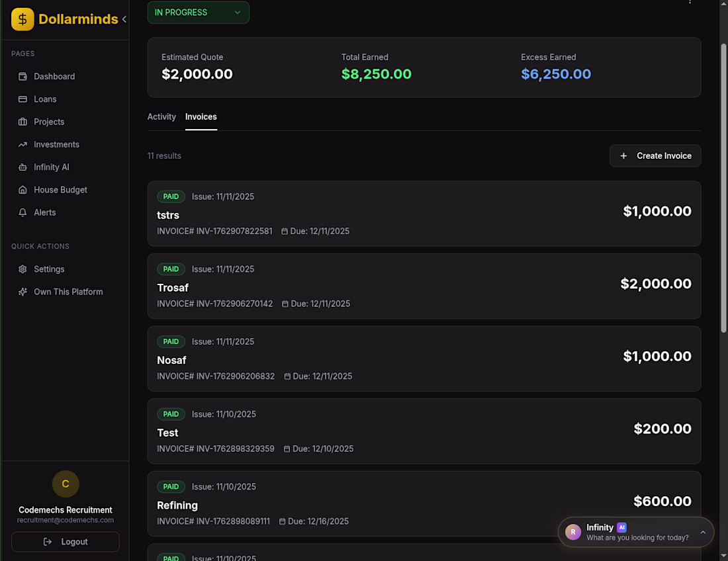Click the Codemechs Recruitment user avatar
Screen dimensions: 728x561
(66, 484)
